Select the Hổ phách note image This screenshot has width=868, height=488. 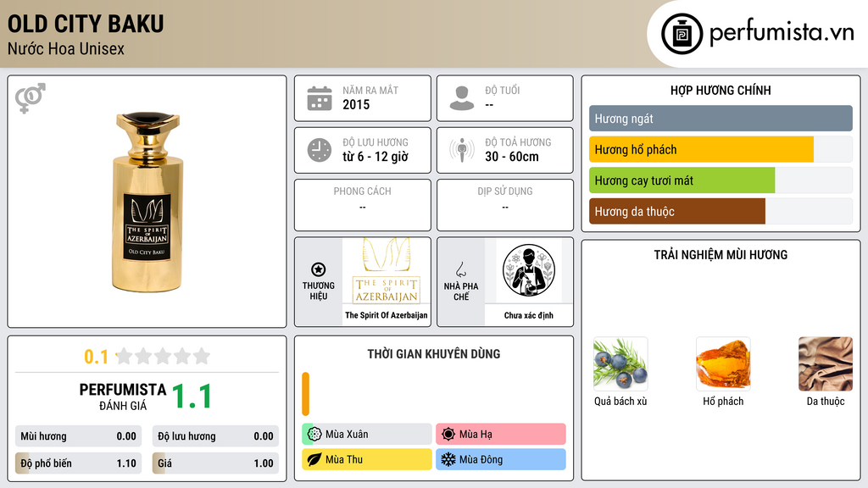[x=723, y=364]
